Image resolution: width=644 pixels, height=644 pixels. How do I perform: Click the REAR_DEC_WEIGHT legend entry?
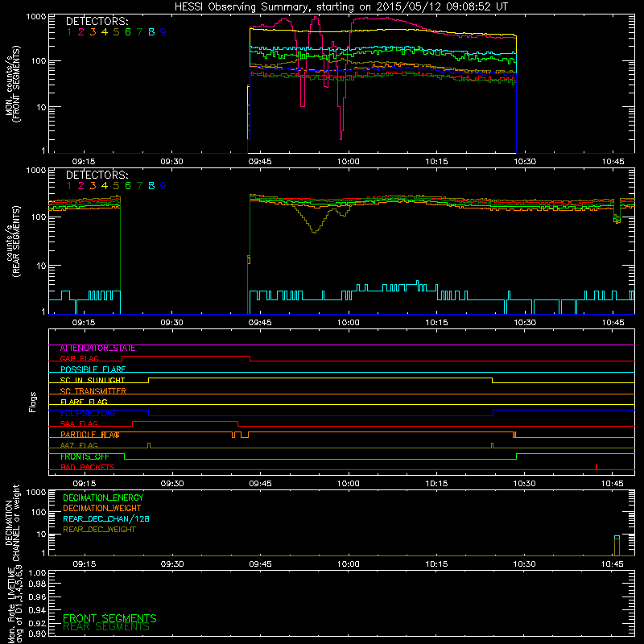[99, 530]
